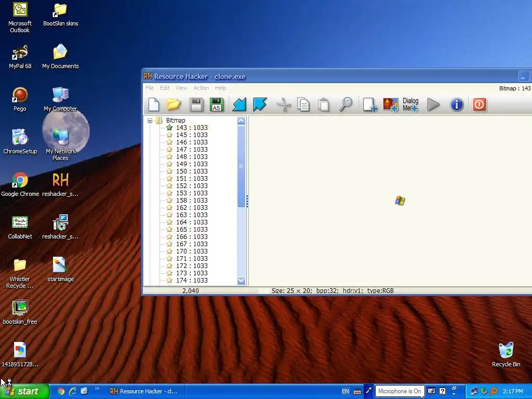
Task: Select resource 145 : 1033
Action: 192,135
